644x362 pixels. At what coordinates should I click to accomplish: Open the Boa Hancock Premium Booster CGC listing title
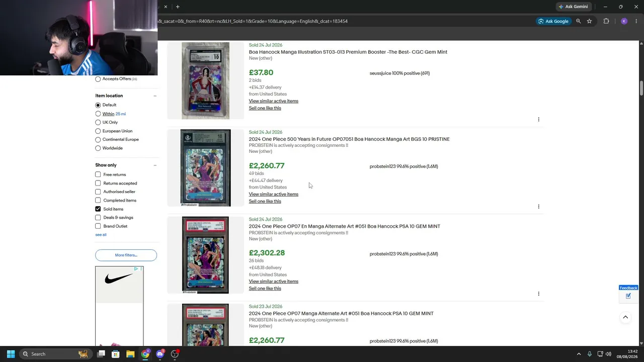[348, 52]
